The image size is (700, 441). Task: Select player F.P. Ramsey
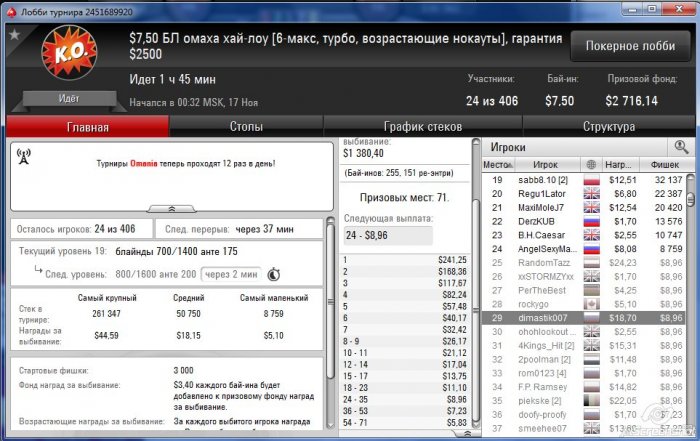(x=542, y=387)
